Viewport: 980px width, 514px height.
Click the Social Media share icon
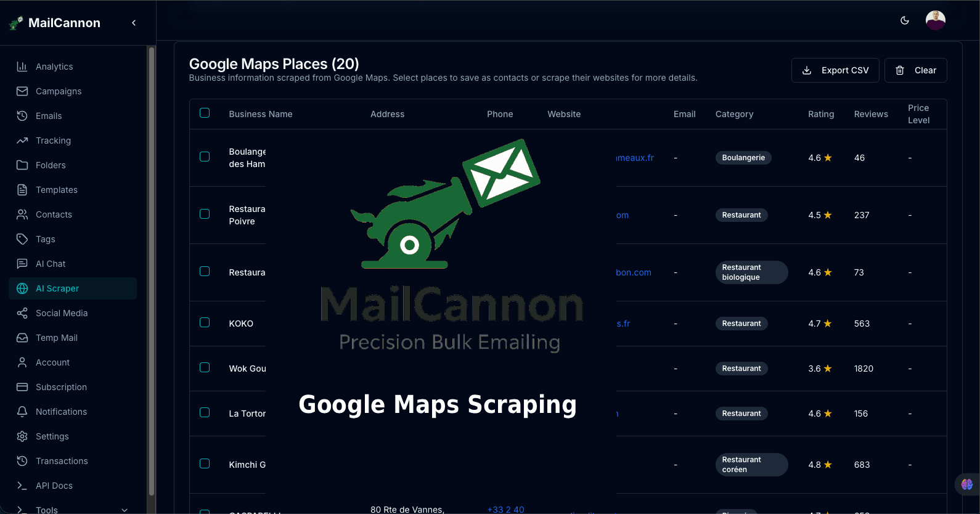pos(22,313)
